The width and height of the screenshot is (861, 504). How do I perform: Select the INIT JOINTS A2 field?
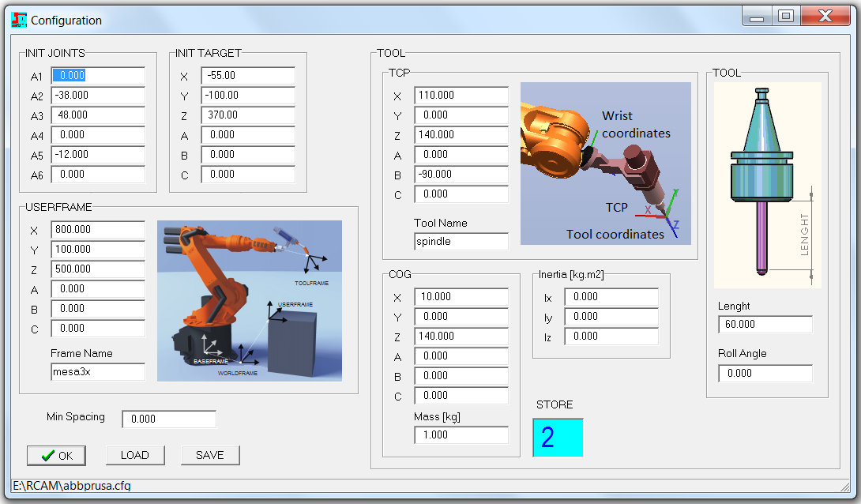98,96
